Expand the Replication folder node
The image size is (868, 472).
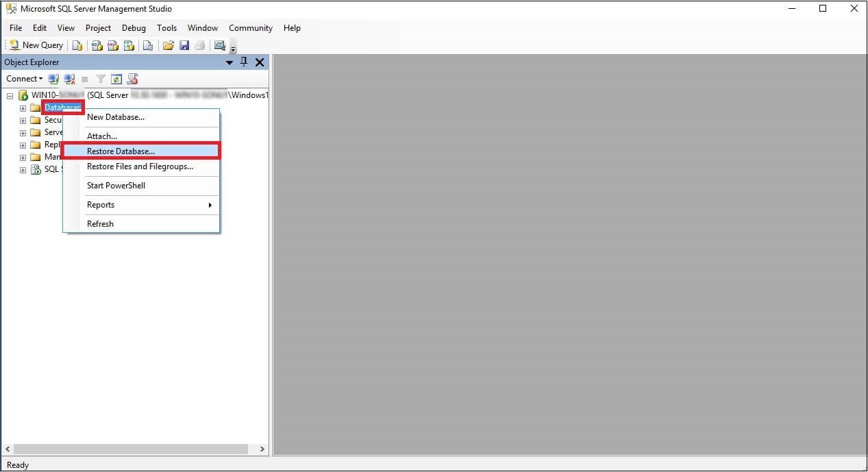coord(23,145)
